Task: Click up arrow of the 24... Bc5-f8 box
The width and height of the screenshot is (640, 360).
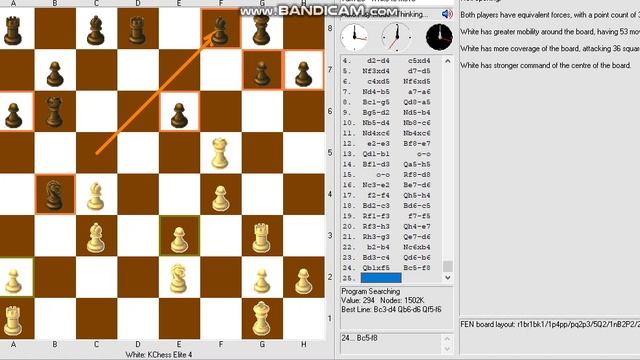Action: pyautogui.click(x=447, y=338)
